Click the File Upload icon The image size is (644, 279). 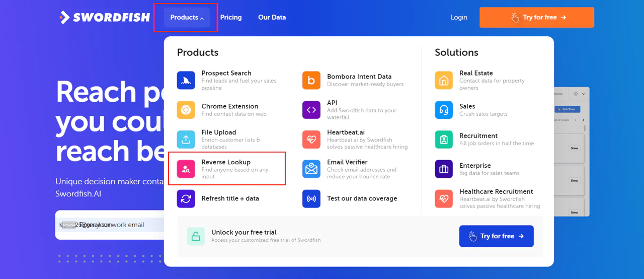point(186,139)
